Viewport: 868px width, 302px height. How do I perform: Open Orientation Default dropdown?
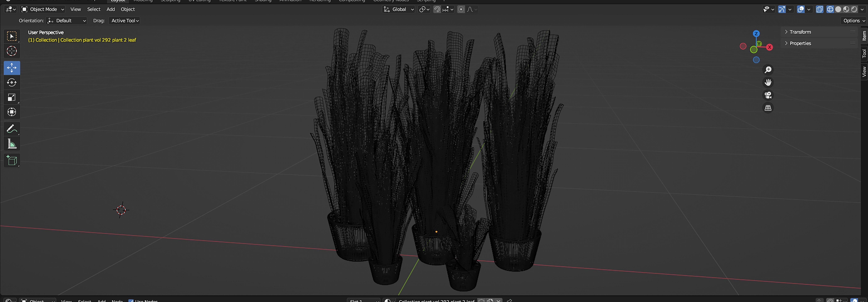click(66, 21)
